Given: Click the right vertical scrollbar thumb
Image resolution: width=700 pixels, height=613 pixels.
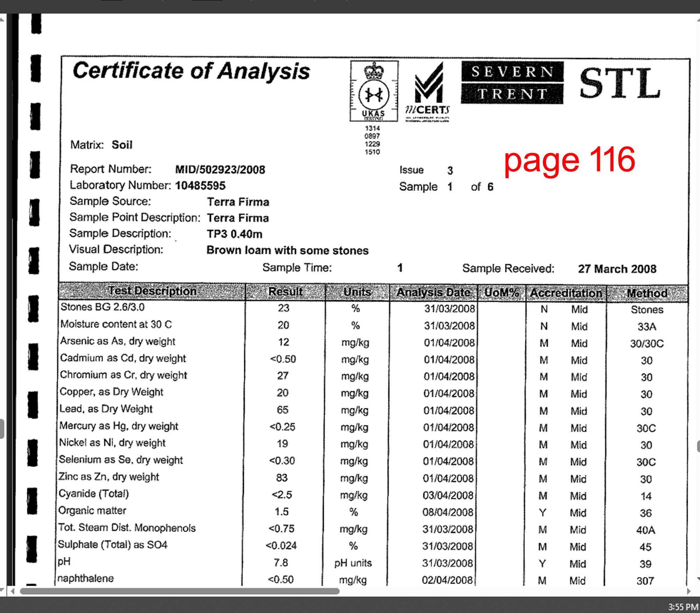Looking at the screenshot, I should [x=699, y=447].
